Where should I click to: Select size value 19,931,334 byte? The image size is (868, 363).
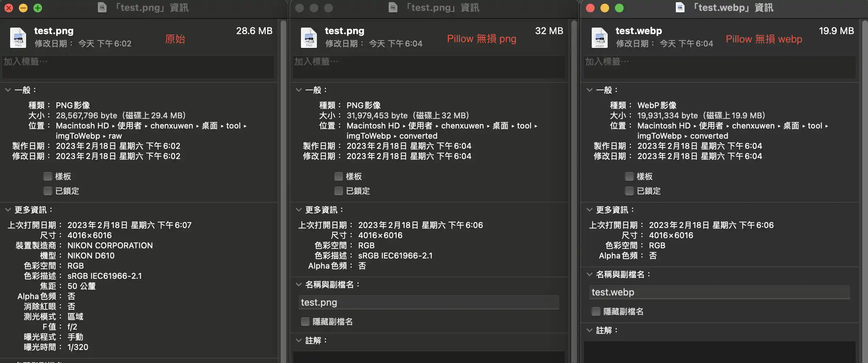667,115
